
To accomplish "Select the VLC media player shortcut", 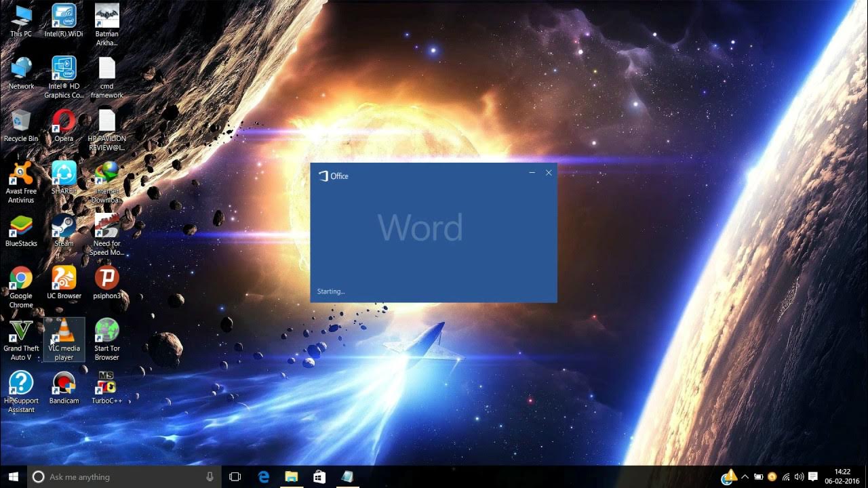I will click(x=64, y=340).
